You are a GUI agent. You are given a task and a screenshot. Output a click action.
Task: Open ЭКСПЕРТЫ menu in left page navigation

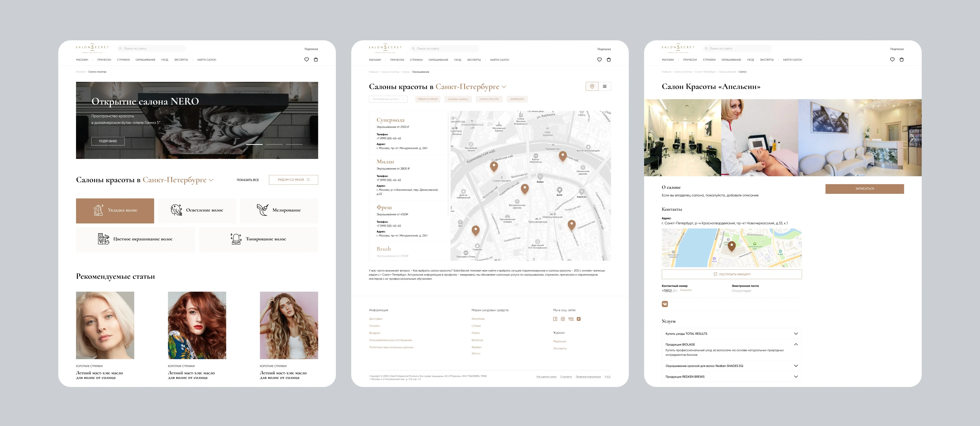(181, 60)
